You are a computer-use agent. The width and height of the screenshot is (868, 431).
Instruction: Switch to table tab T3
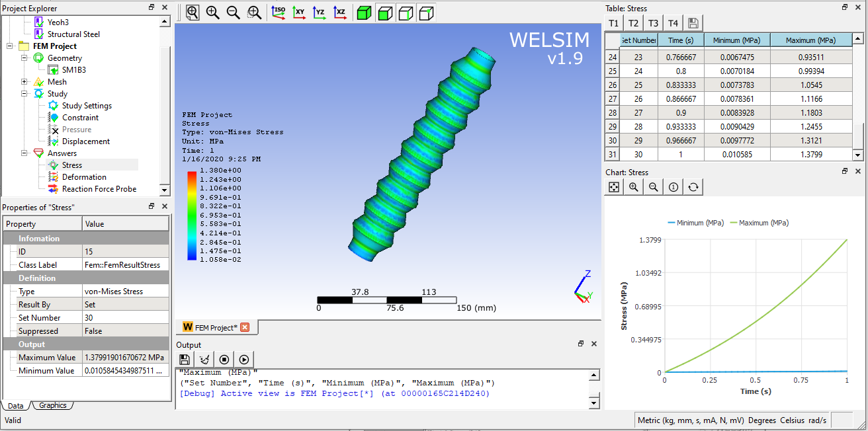pyautogui.click(x=654, y=23)
